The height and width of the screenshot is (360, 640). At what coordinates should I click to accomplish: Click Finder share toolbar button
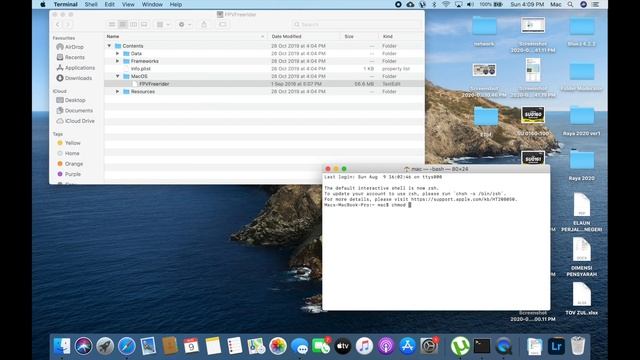(x=204, y=24)
